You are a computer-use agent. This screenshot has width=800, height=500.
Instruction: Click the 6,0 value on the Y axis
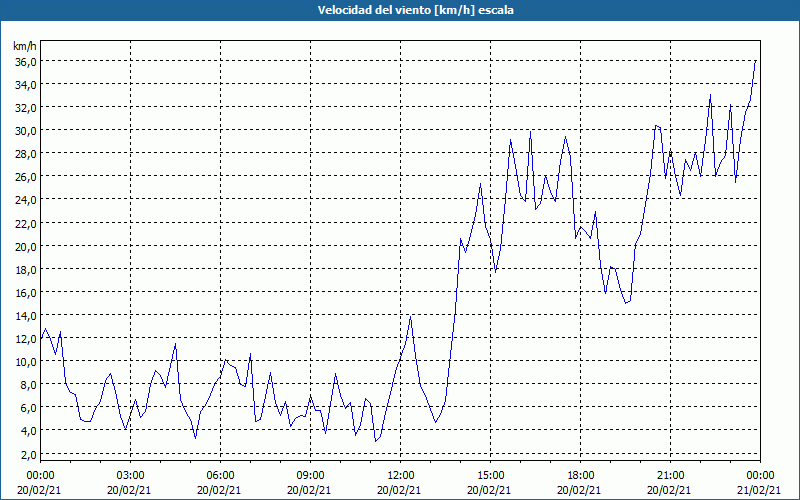pos(28,408)
